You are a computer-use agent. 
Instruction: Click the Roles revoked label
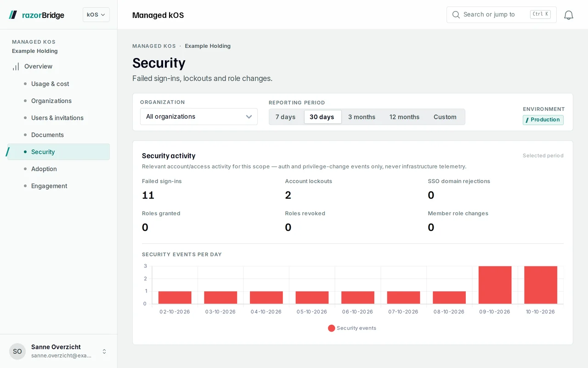pyautogui.click(x=305, y=213)
